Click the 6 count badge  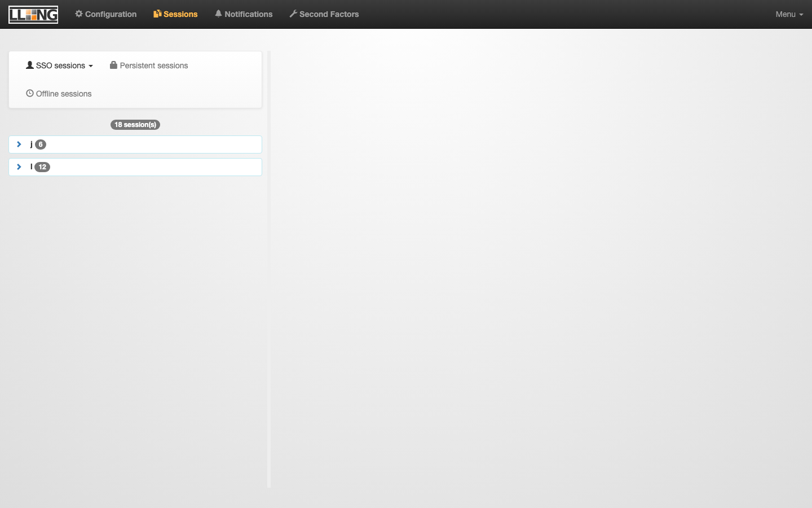41,144
